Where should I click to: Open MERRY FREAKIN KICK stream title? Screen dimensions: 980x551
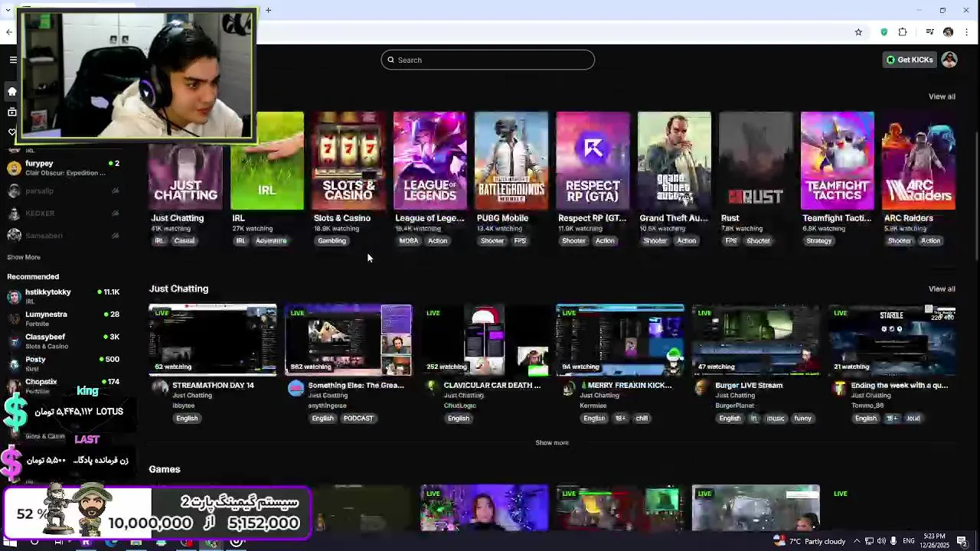pyautogui.click(x=626, y=385)
